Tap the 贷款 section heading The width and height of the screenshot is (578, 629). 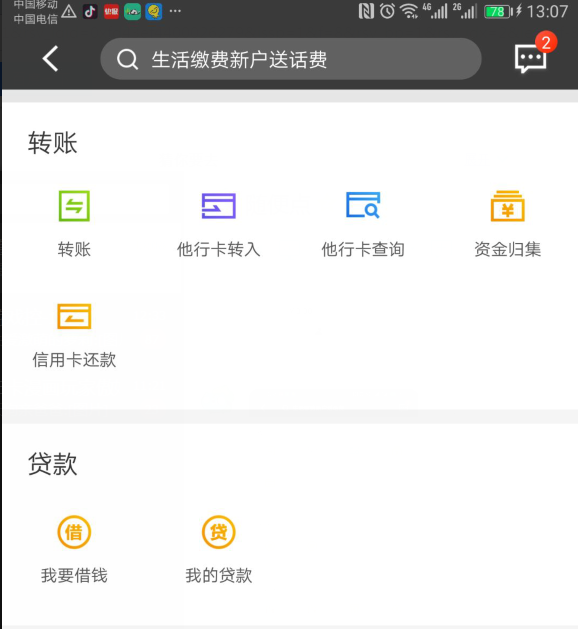pyautogui.click(x=53, y=464)
